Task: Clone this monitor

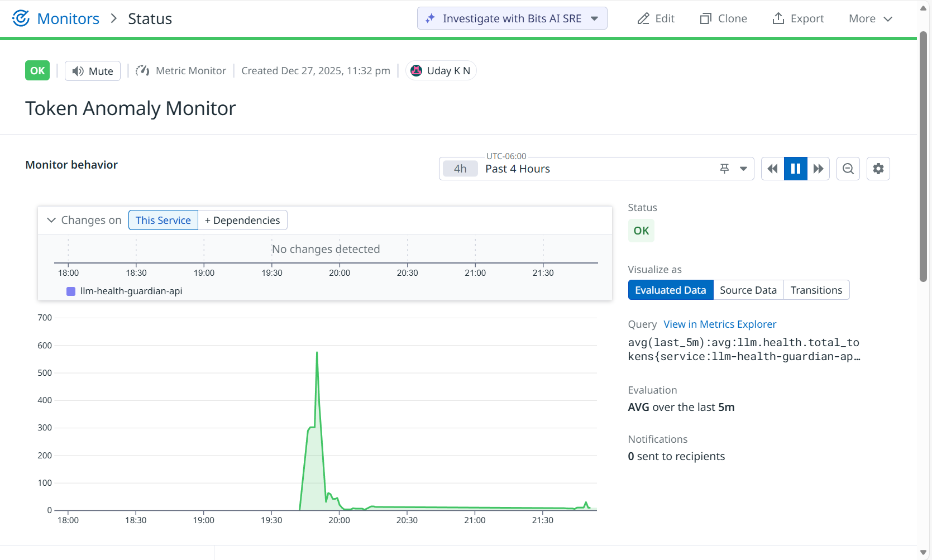Action: [x=724, y=18]
